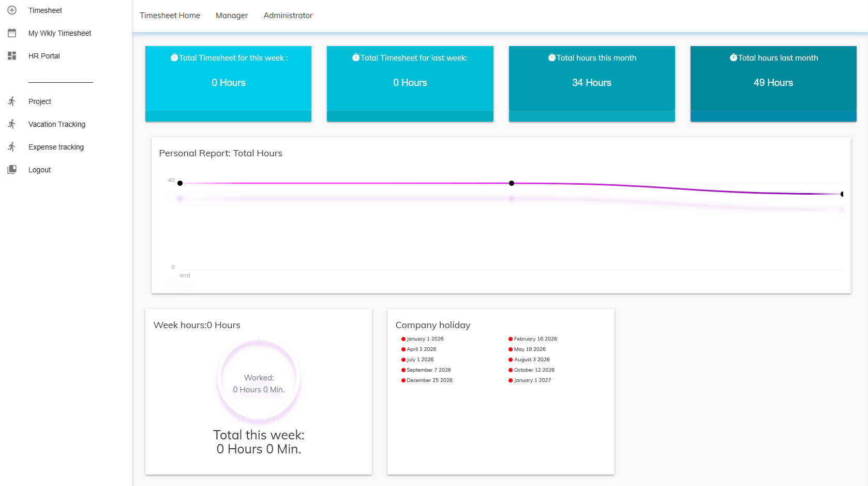
Task: Click the Expense tracking runner icon
Action: [x=12, y=146]
